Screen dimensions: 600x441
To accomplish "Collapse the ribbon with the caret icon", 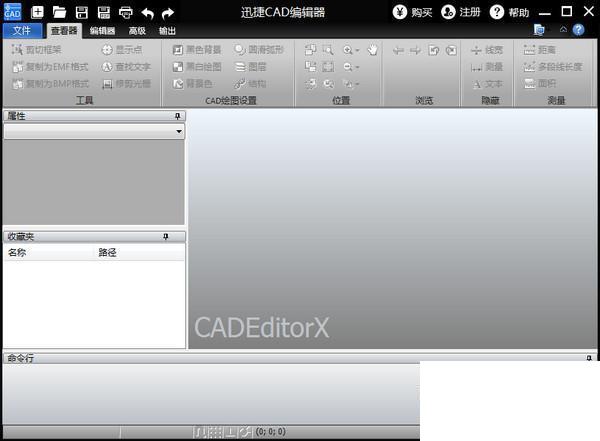I will tap(563, 29).
